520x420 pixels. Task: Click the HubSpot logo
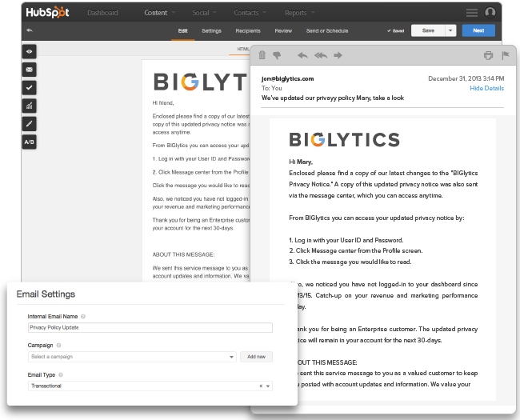(x=47, y=12)
